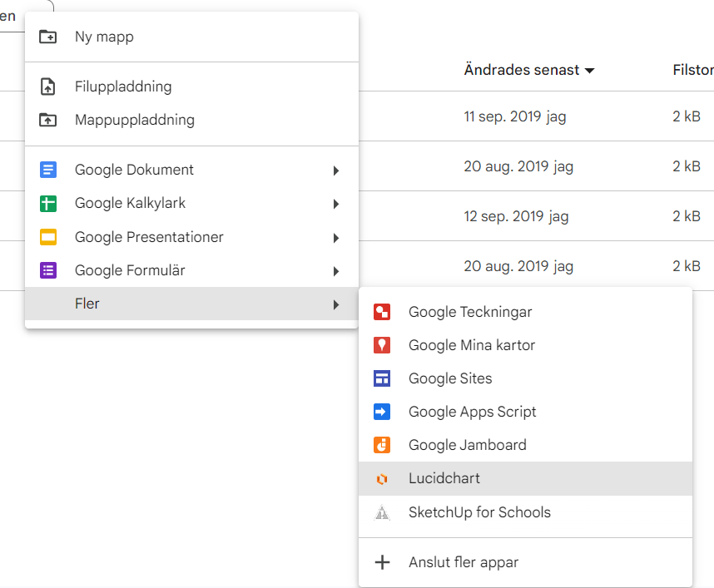Click the SketchUp for Schools icon

point(382,512)
